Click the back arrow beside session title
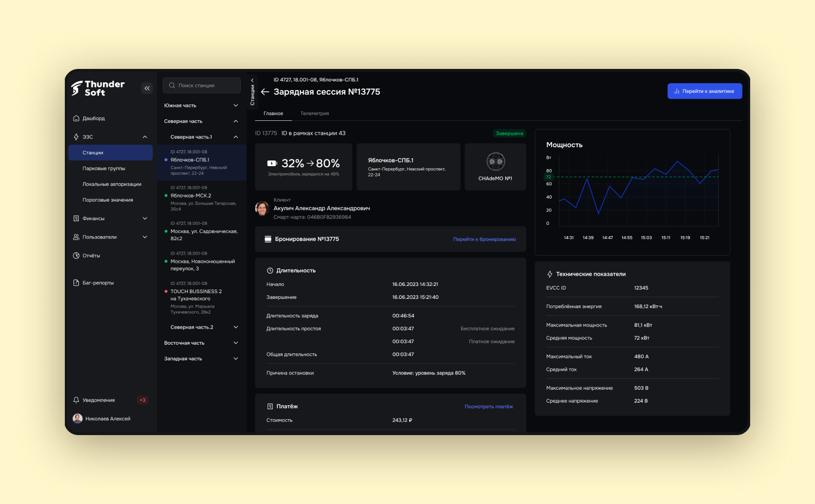 (265, 92)
